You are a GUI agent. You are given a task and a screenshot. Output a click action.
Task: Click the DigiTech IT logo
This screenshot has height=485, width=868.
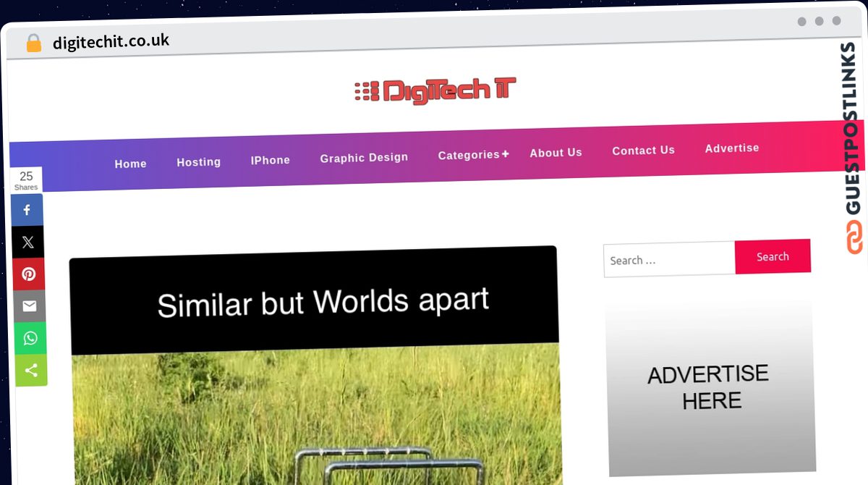pos(435,90)
